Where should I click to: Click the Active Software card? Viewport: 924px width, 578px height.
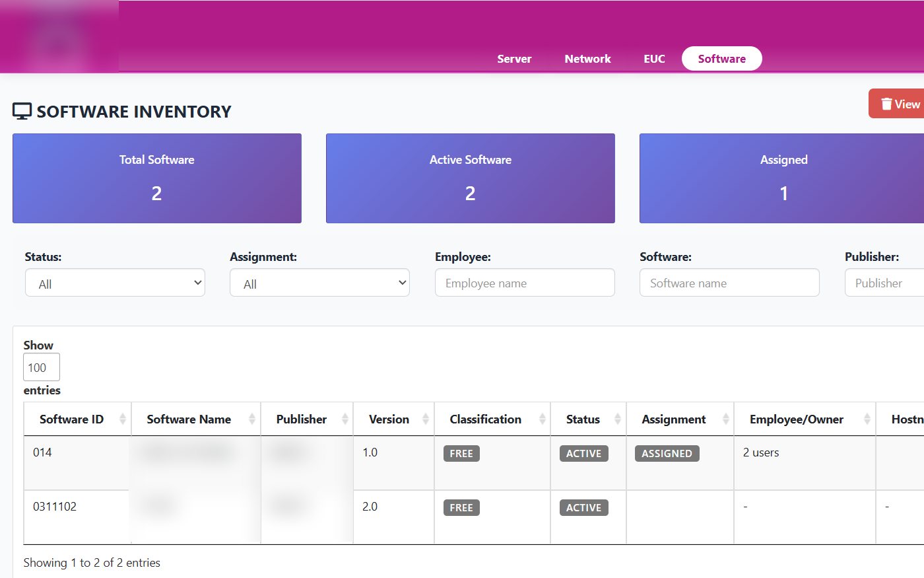click(471, 178)
